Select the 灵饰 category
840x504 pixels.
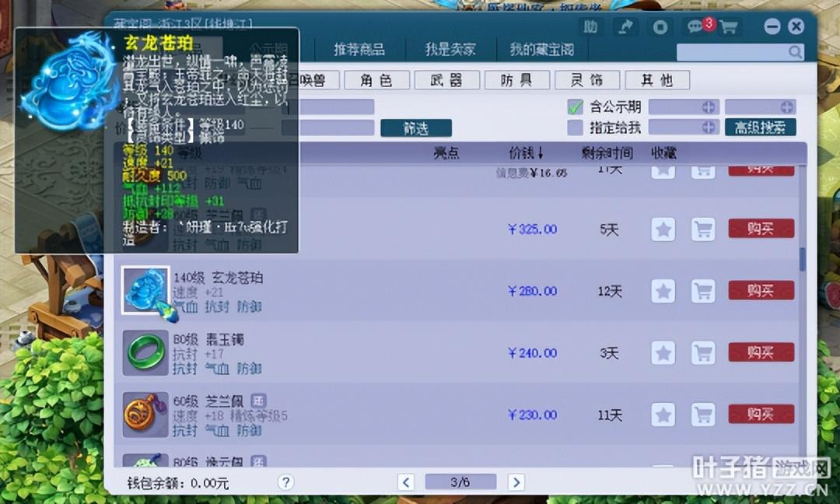click(x=587, y=80)
